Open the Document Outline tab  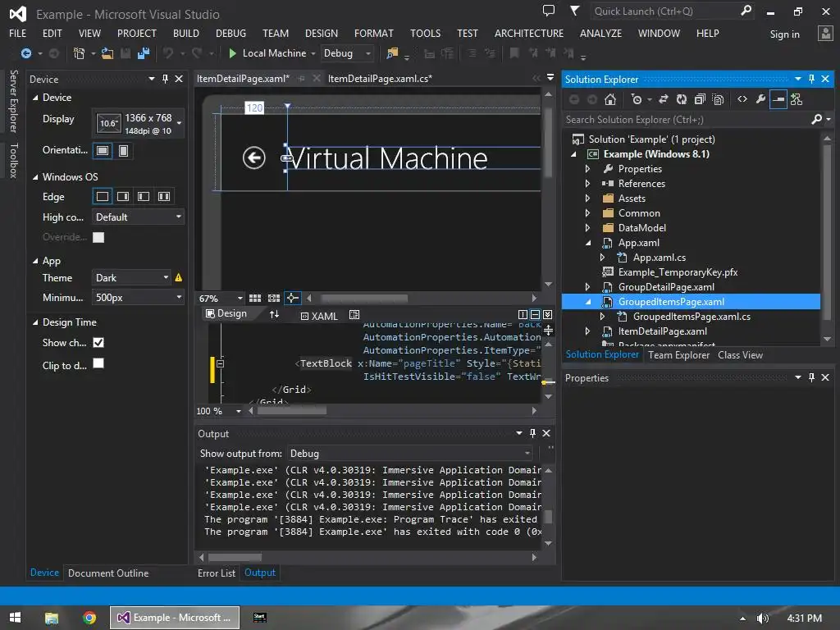[108, 573]
